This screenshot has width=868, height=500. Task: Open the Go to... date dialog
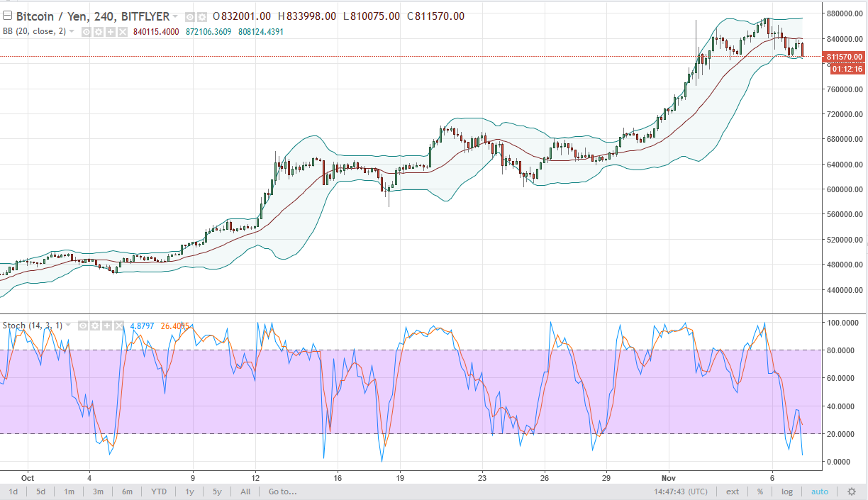(x=283, y=491)
